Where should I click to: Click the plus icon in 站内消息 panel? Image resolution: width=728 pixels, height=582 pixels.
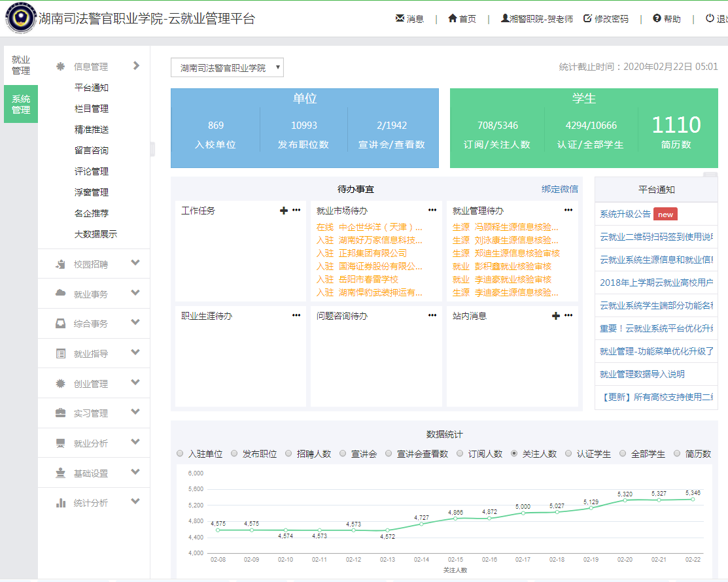point(556,316)
